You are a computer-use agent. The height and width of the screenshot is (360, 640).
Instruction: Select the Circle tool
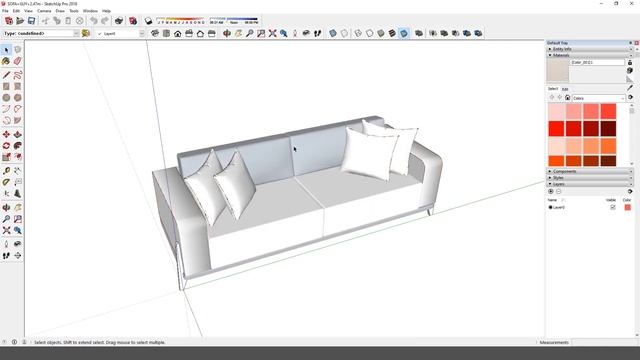point(6,98)
